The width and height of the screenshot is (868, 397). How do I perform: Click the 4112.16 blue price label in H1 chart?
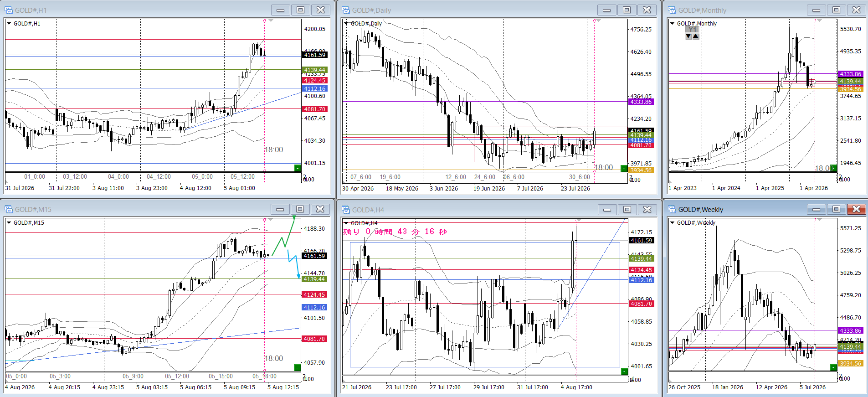315,89
